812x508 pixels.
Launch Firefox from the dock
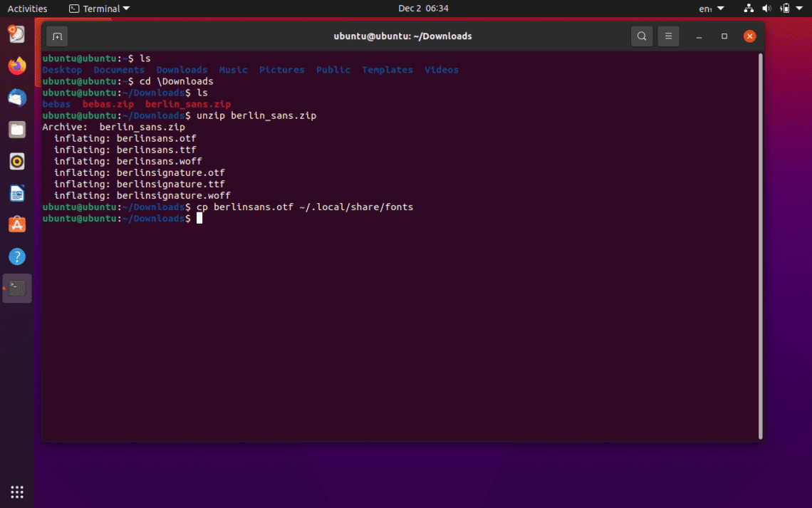pos(16,66)
